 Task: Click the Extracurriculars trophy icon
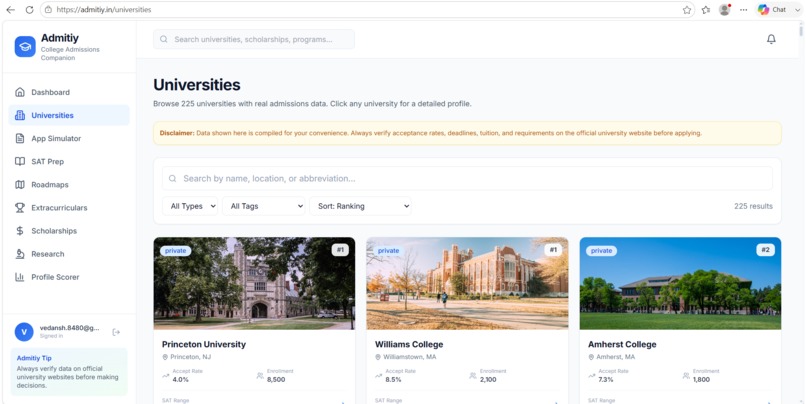(x=20, y=208)
